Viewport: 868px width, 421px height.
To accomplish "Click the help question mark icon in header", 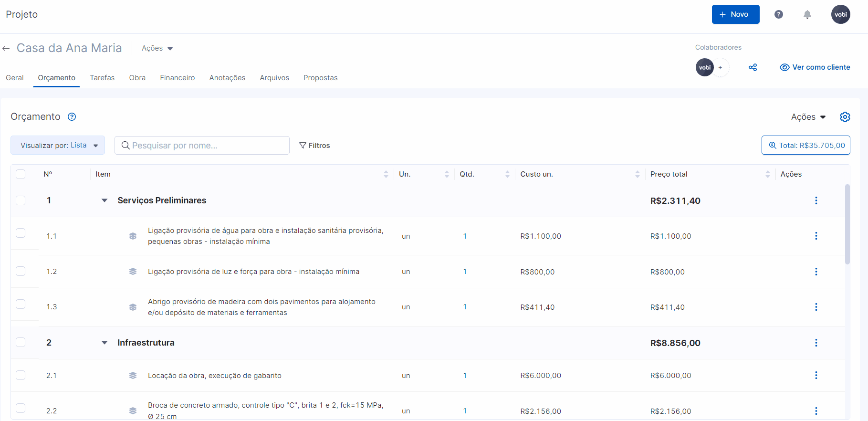I will click(778, 14).
